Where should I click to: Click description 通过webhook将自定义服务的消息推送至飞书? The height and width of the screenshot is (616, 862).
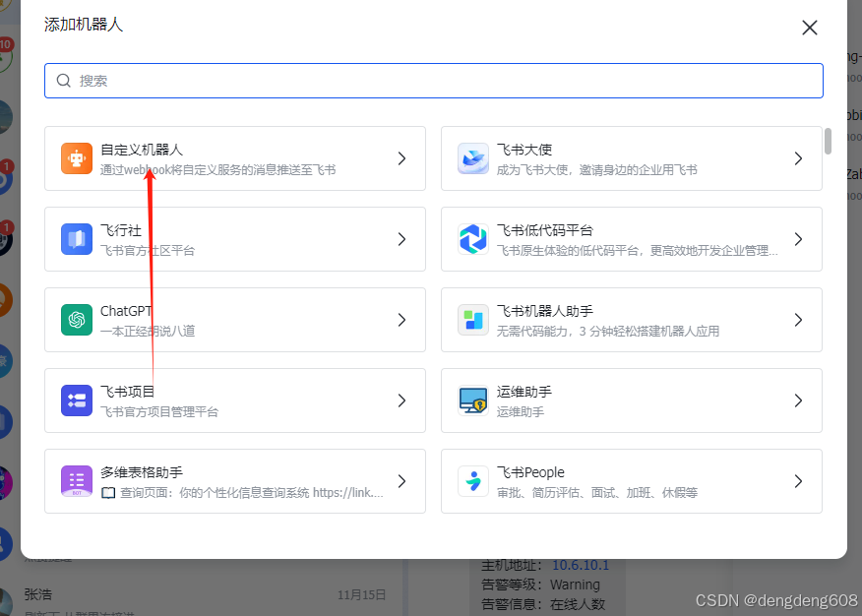tap(218, 170)
